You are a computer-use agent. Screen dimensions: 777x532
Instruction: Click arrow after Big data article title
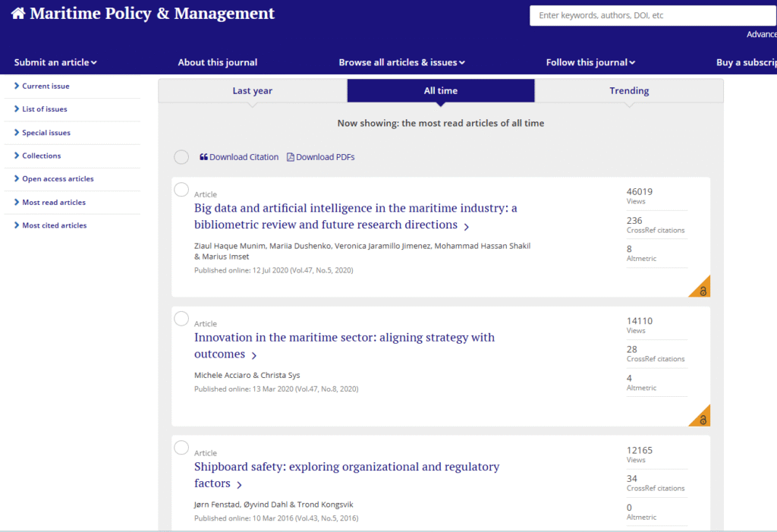[467, 227]
